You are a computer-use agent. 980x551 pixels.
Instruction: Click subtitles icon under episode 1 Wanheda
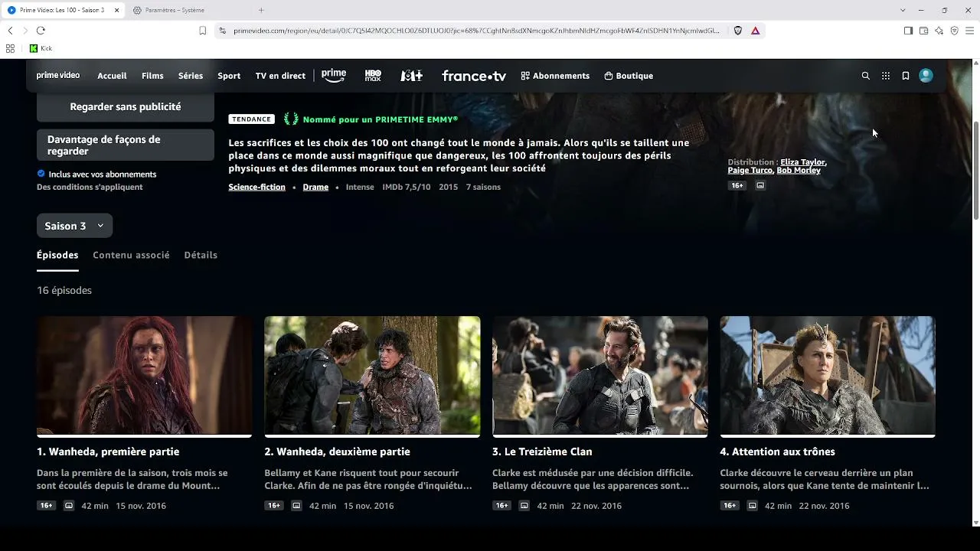[x=69, y=506]
